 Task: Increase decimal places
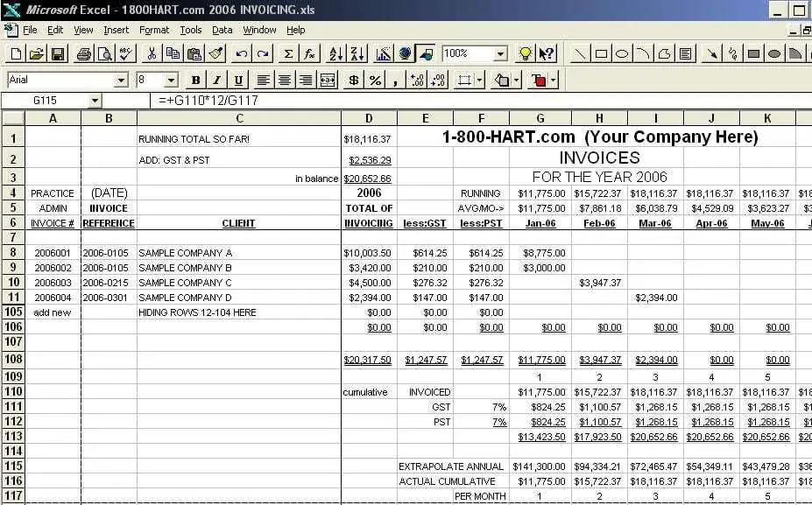(x=417, y=81)
